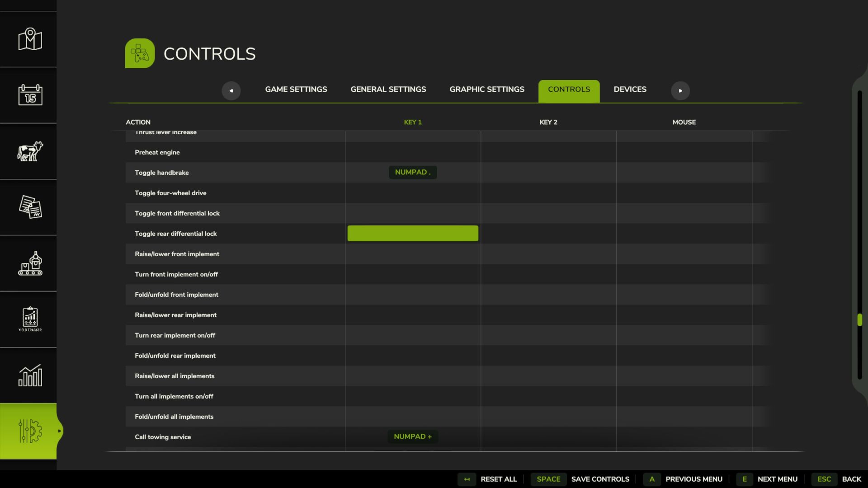
Task: Open the production chains factory icon
Action: click(x=30, y=263)
